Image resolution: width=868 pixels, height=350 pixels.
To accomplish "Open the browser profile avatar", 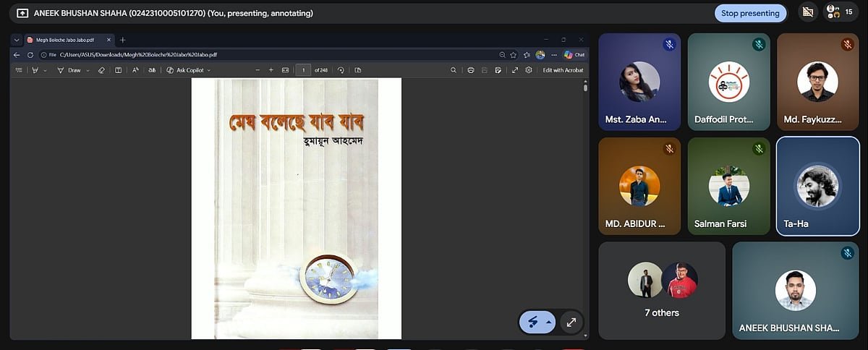I will tap(540, 55).
